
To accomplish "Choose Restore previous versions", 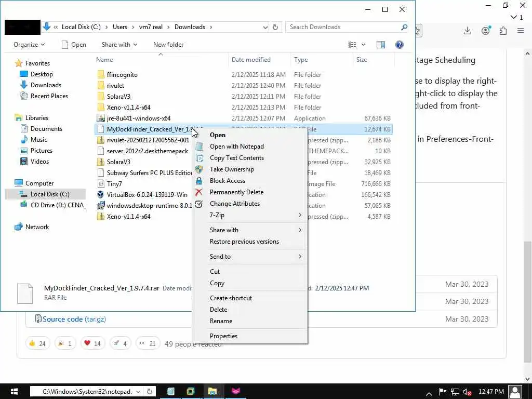I will coord(244,242).
